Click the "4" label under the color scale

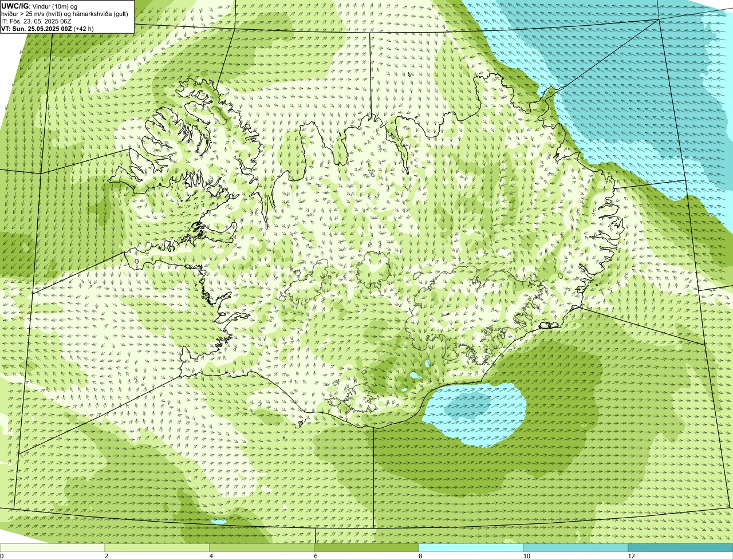[211, 556]
